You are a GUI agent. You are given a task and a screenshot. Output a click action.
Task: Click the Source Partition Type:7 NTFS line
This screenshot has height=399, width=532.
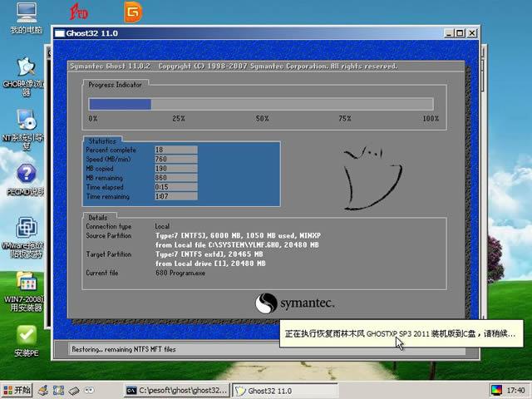238,235
